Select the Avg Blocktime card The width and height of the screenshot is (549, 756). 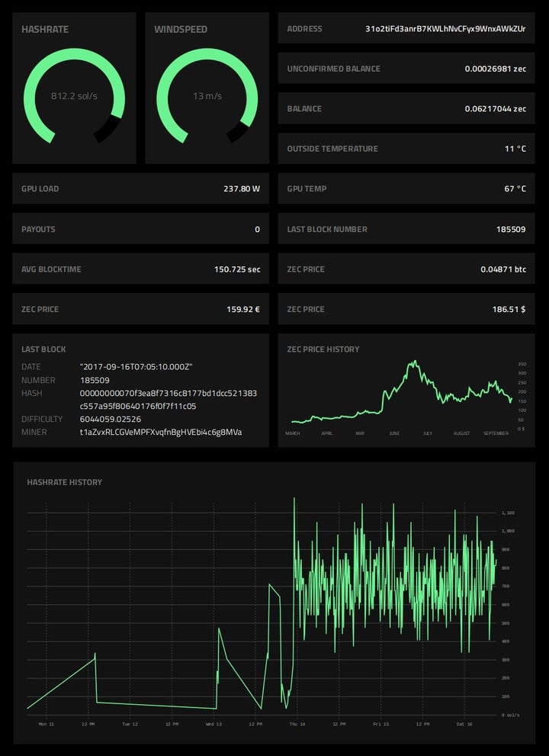pos(141,269)
